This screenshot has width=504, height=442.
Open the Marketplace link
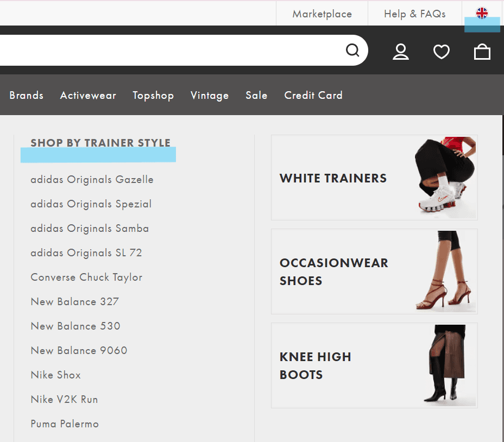[x=322, y=14]
